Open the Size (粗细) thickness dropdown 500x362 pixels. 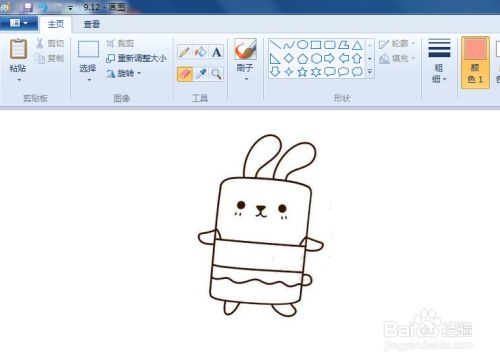439,61
